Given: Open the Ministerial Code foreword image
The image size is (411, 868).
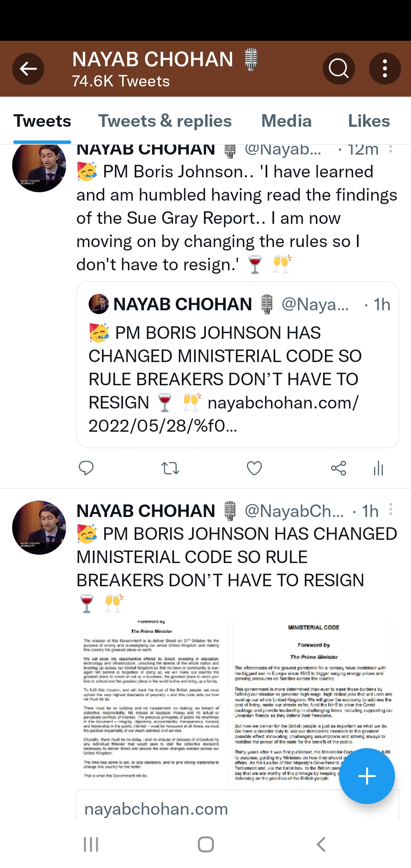Looking at the screenshot, I should (x=313, y=704).
